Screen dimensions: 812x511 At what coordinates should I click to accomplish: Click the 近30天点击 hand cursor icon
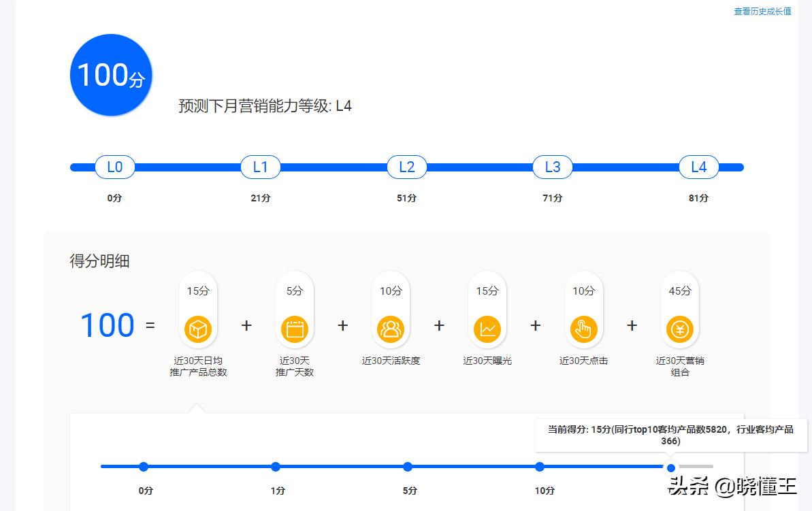(583, 329)
